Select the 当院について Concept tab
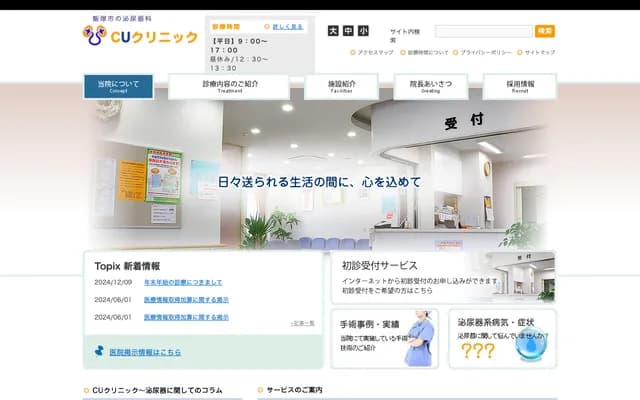The height and width of the screenshot is (400, 640). 118,87
